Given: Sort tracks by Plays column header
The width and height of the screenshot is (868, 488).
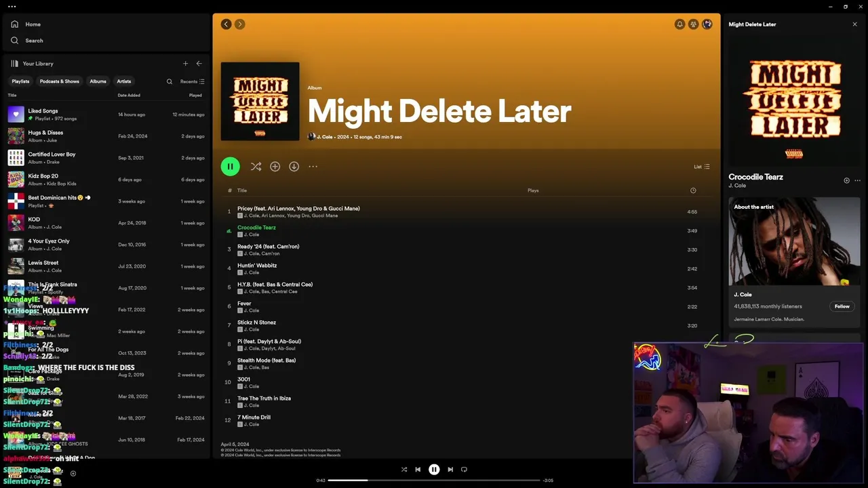Looking at the screenshot, I should (x=533, y=190).
